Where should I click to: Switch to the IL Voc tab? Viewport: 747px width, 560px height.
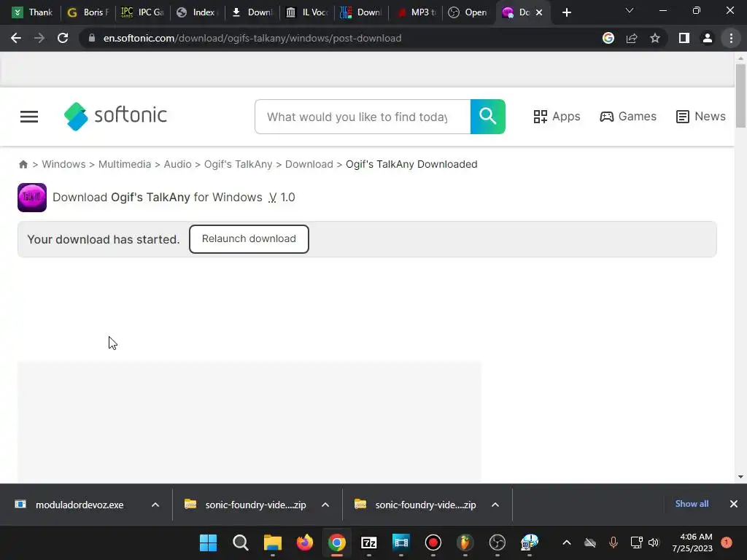306,12
